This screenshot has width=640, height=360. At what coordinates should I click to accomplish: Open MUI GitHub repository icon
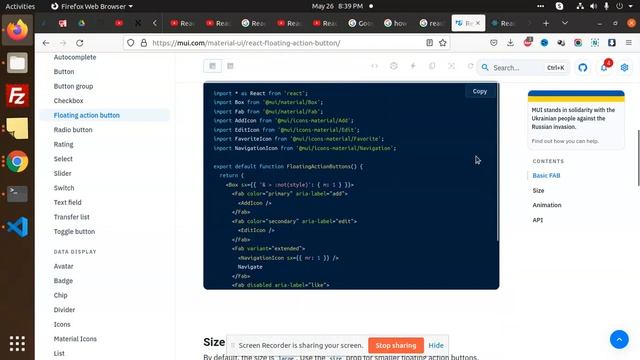pyautogui.click(x=582, y=68)
